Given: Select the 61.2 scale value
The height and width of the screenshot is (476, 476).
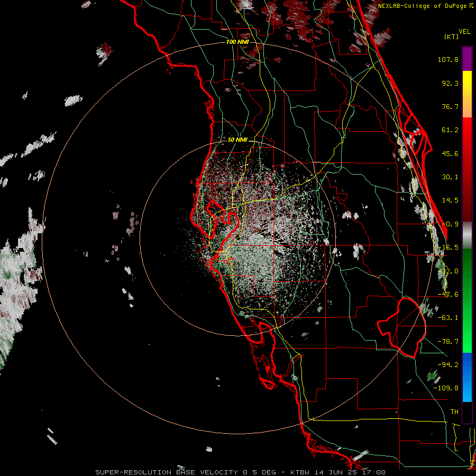Looking at the screenshot, I should point(450,130).
